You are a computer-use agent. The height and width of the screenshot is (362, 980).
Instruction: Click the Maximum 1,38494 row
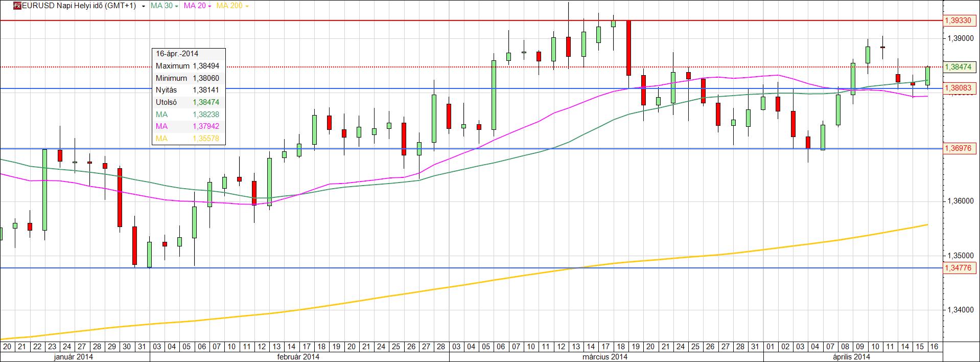[x=188, y=66]
